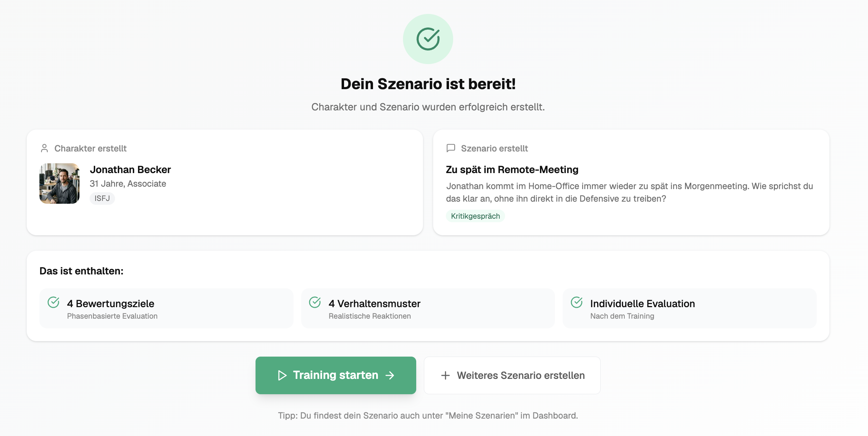Click the play triangle icon in Training starten
Screen dimensions: 868x436
point(282,375)
